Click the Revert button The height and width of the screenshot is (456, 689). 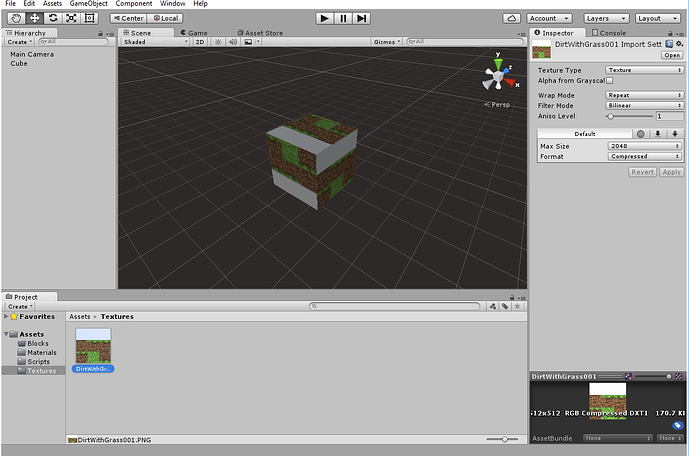pos(642,172)
